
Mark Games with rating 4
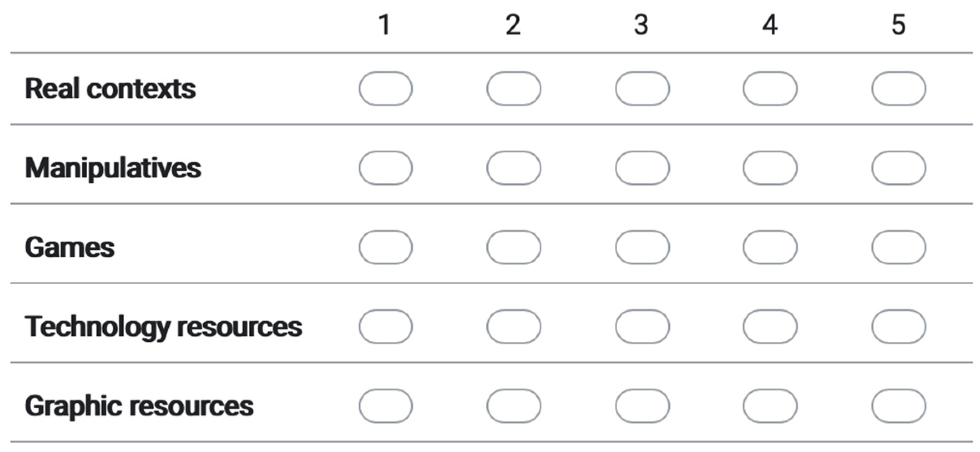click(x=770, y=247)
